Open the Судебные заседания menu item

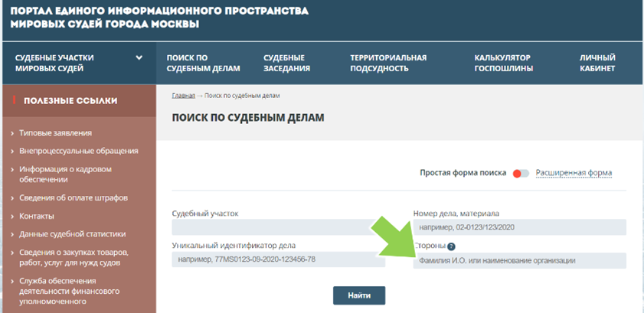point(286,63)
